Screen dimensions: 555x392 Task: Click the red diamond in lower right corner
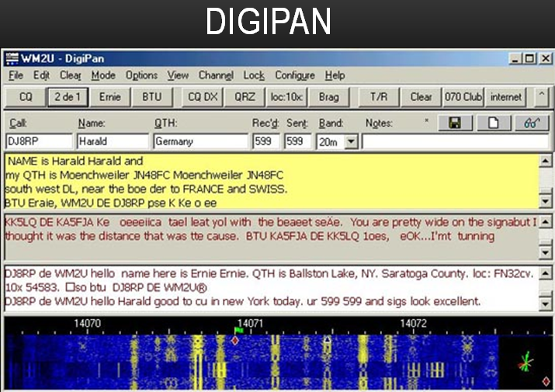click(x=546, y=381)
